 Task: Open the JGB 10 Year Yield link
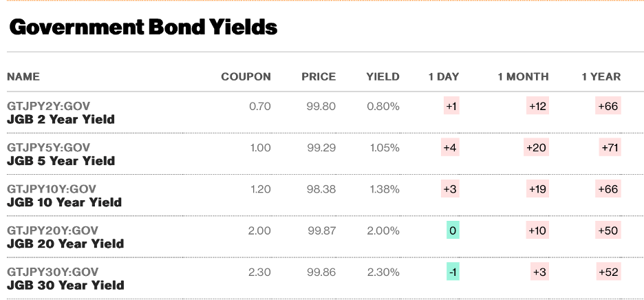pyautogui.click(x=64, y=202)
